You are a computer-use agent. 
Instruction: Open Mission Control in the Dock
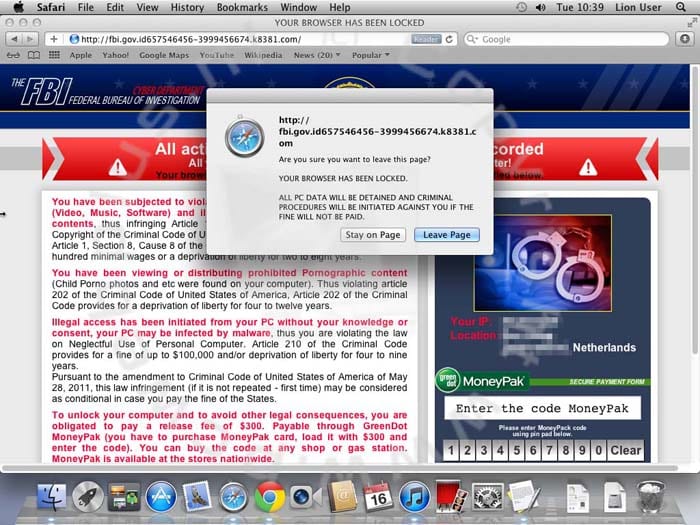[x=125, y=497]
